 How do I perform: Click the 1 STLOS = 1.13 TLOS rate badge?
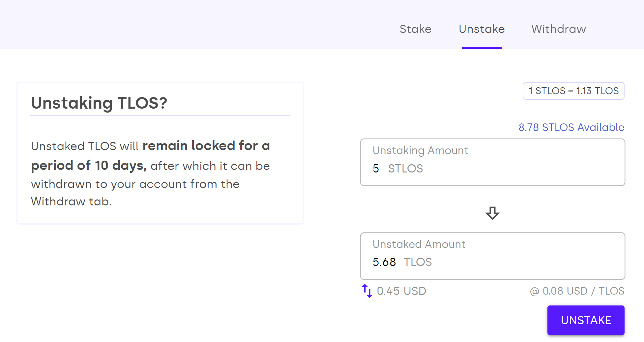(x=573, y=91)
